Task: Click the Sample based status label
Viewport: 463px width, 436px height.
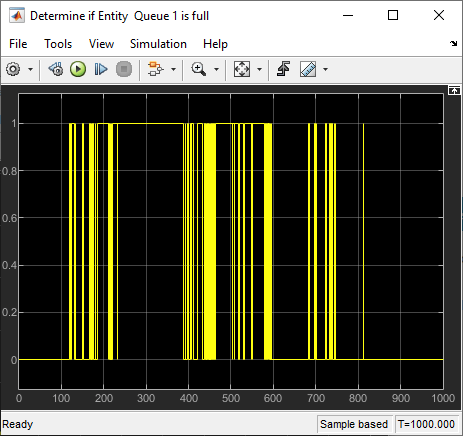Action: point(354,424)
